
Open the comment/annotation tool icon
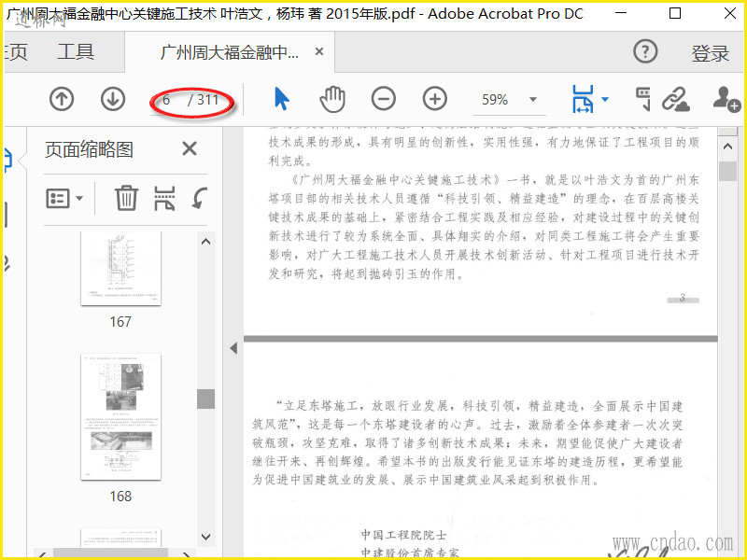[643, 99]
